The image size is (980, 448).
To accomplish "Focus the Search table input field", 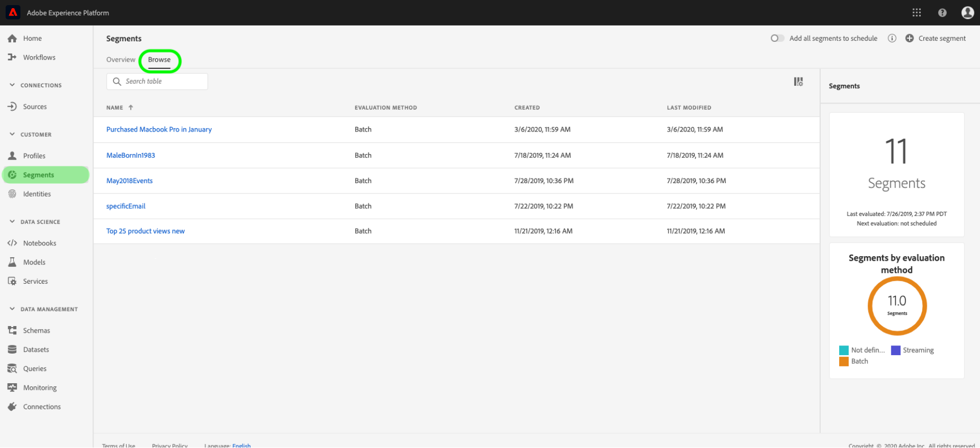I will click(157, 82).
